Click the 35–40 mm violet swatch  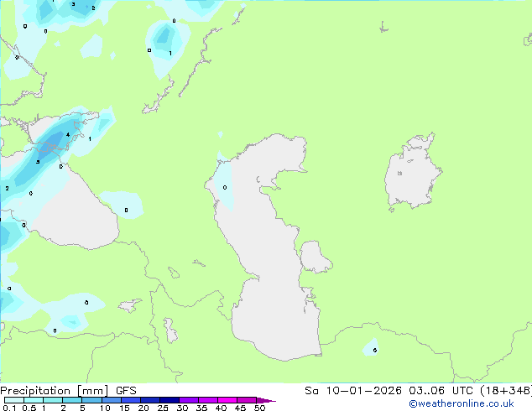(208, 400)
